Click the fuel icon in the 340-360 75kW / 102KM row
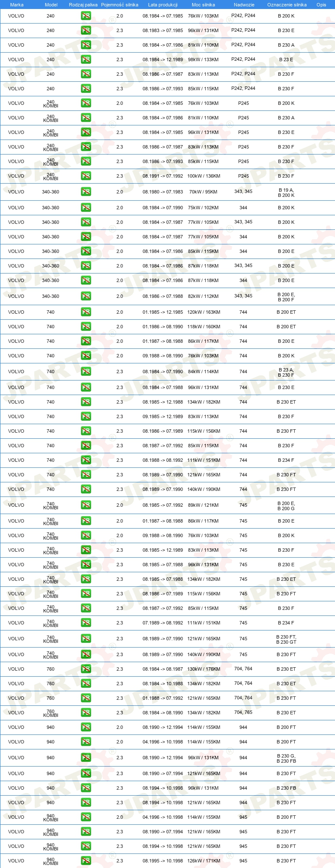Image resolution: width=335 pixels, height=868 pixels. pyautogui.click(x=86, y=208)
